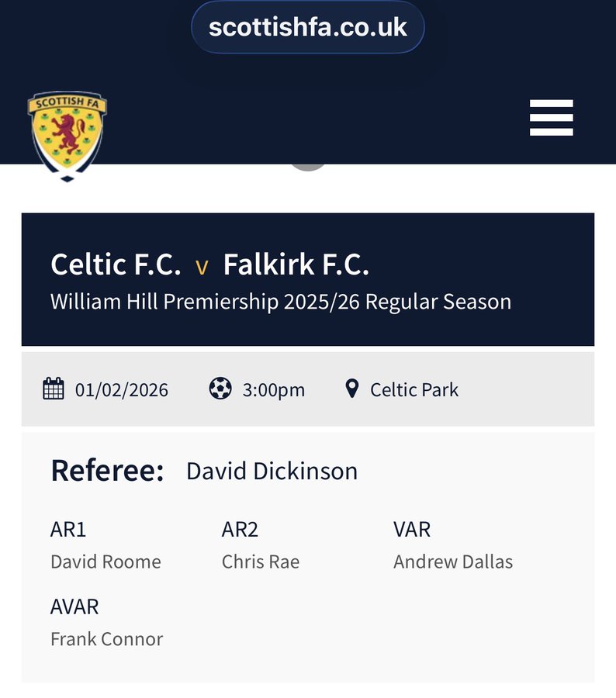Click the William Hill Premiership competition text

point(281,301)
